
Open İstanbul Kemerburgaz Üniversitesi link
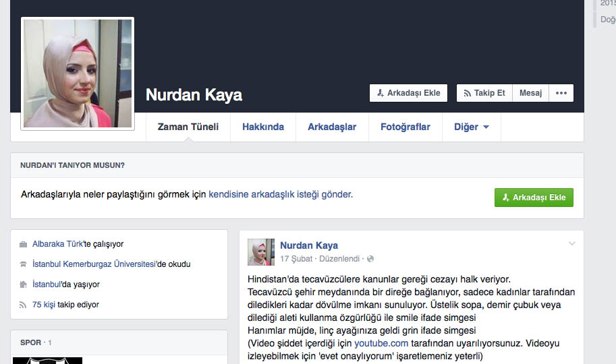click(94, 264)
